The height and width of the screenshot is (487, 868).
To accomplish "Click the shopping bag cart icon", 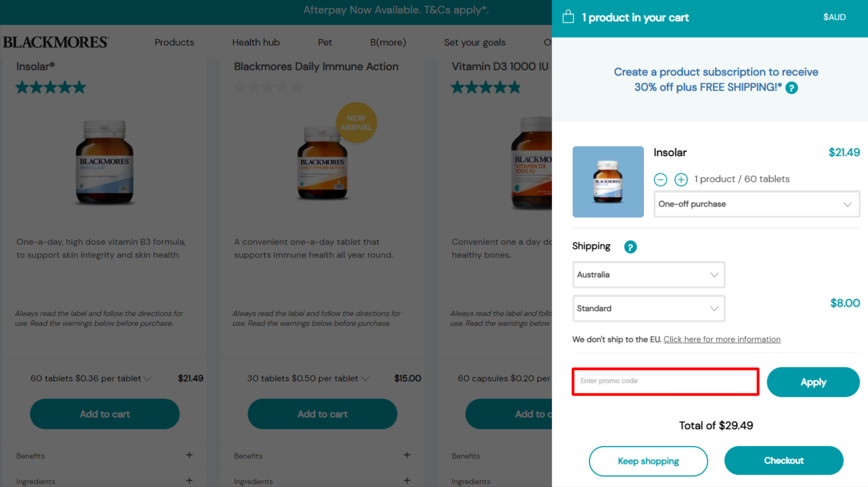I will [568, 17].
